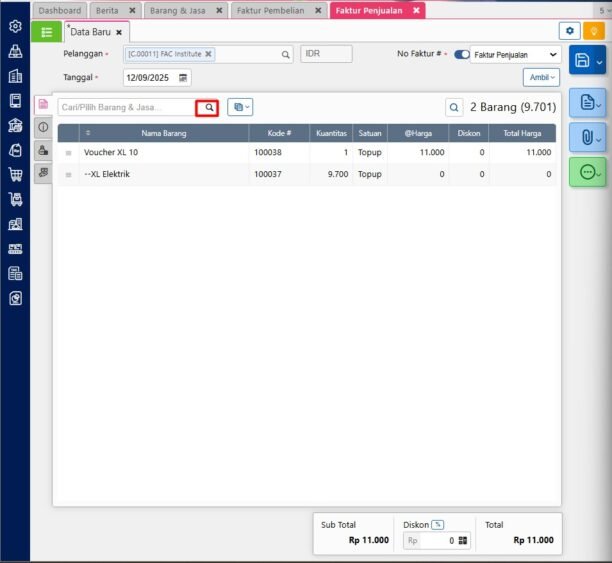This screenshot has height=563, width=612.
Task: Expand the green more-options ellipsis dropdown
Action: coord(587,172)
